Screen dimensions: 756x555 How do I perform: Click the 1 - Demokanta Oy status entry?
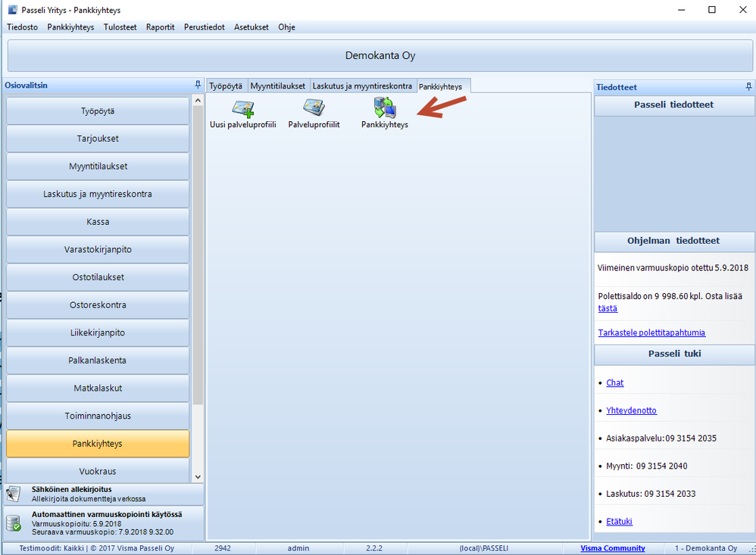706,548
